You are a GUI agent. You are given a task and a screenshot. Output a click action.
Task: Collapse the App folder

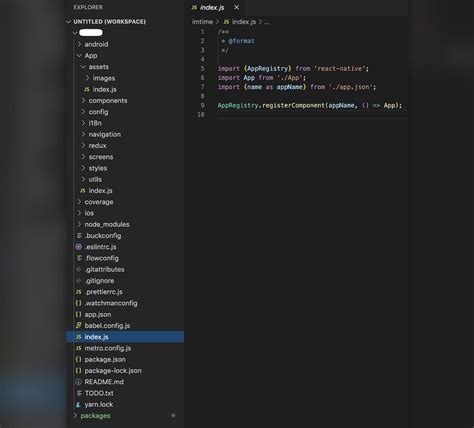click(91, 55)
